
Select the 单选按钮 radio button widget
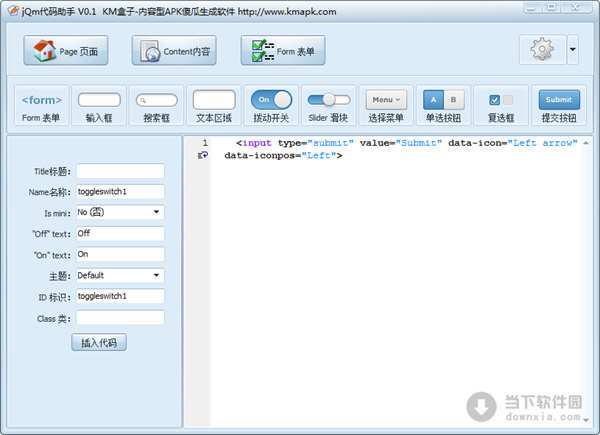point(443,105)
